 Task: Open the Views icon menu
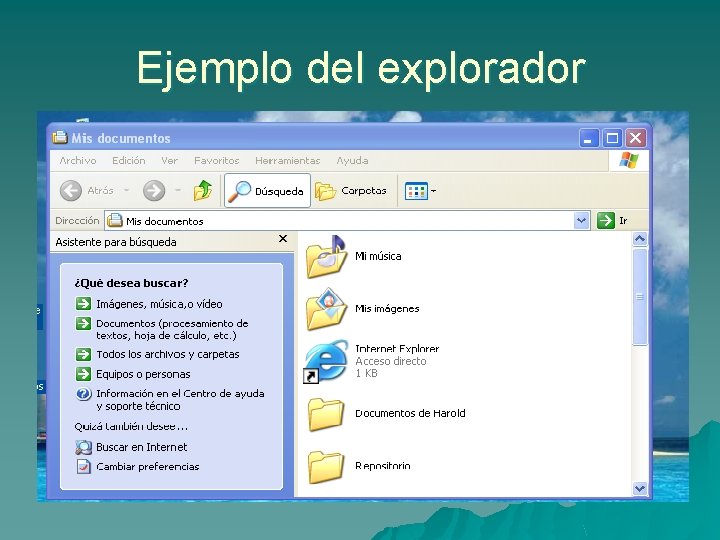[x=416, y=191]
